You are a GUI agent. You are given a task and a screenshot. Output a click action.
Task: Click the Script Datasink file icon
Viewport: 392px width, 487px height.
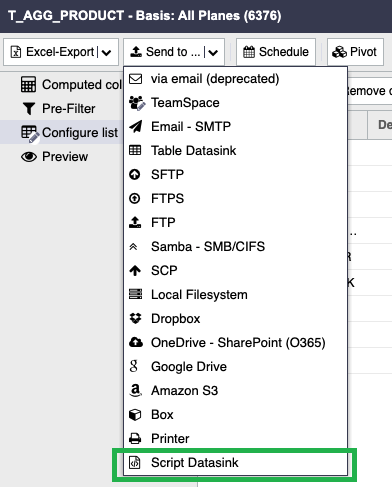135,463
